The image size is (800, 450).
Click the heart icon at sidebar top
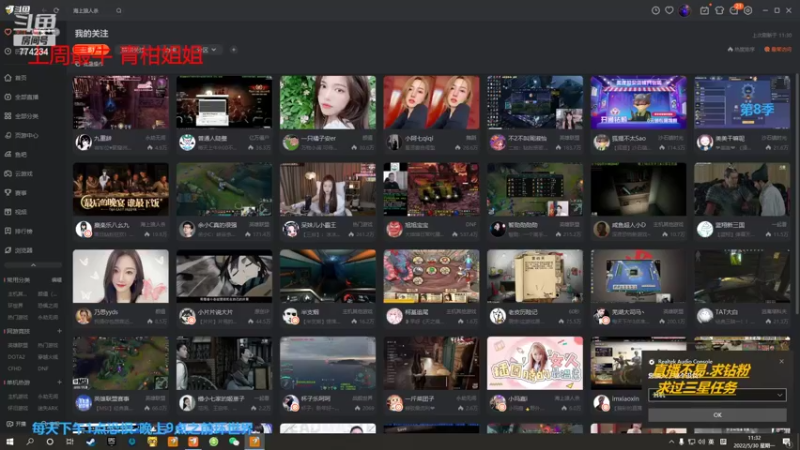click(8, 32)
